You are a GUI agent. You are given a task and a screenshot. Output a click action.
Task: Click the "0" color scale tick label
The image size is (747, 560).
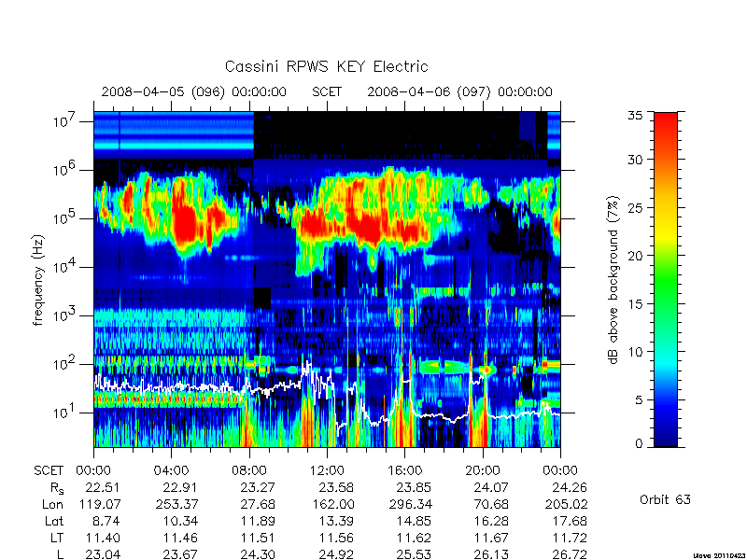point(639,443)
